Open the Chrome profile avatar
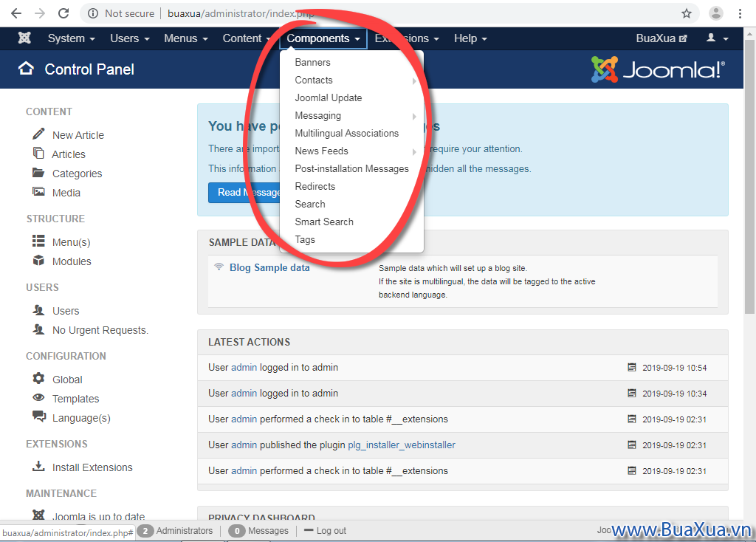Screen dimensions: 756x542 click(x=716, y=13)
